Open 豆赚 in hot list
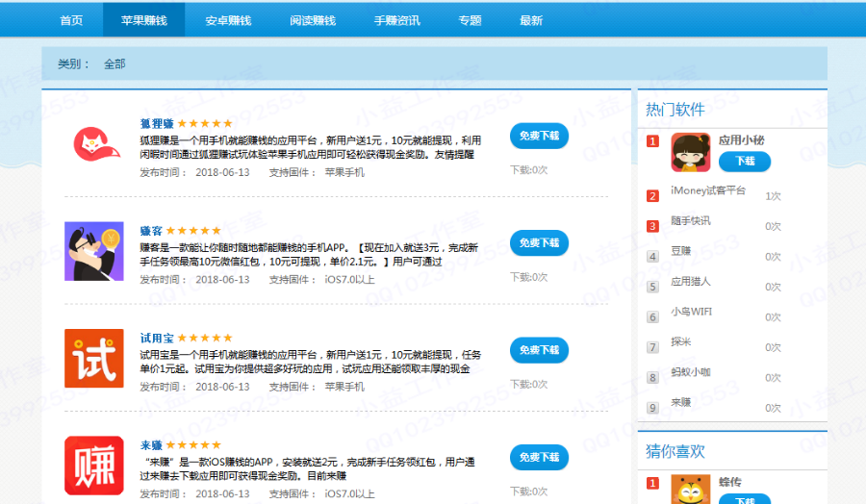 coord(681,251)
